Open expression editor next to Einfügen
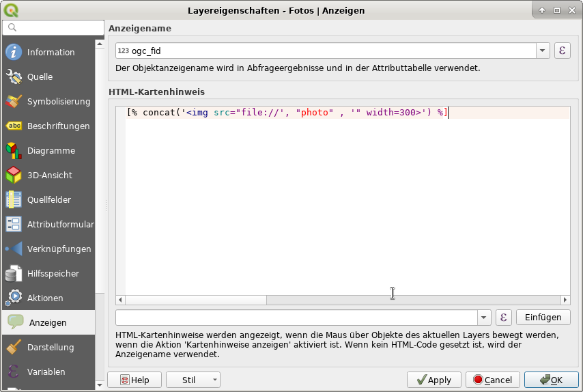583x392 pixels. [x=503, y=318]
